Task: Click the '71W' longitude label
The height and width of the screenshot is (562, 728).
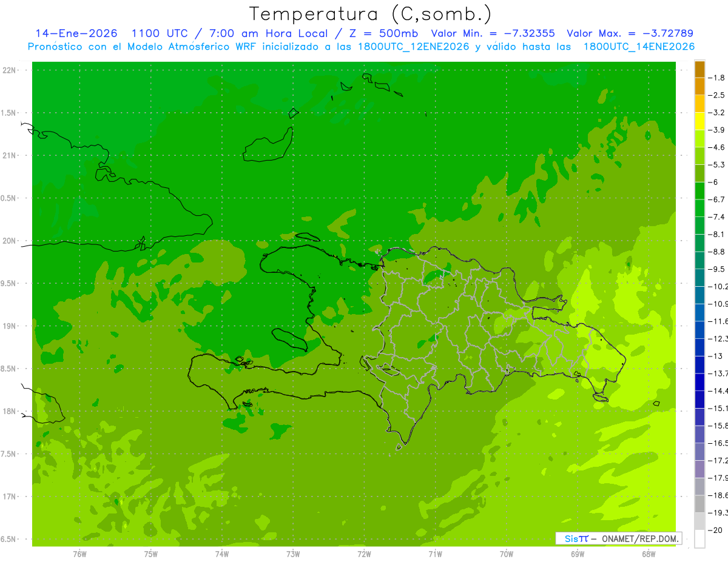Action: pos(435,554)
